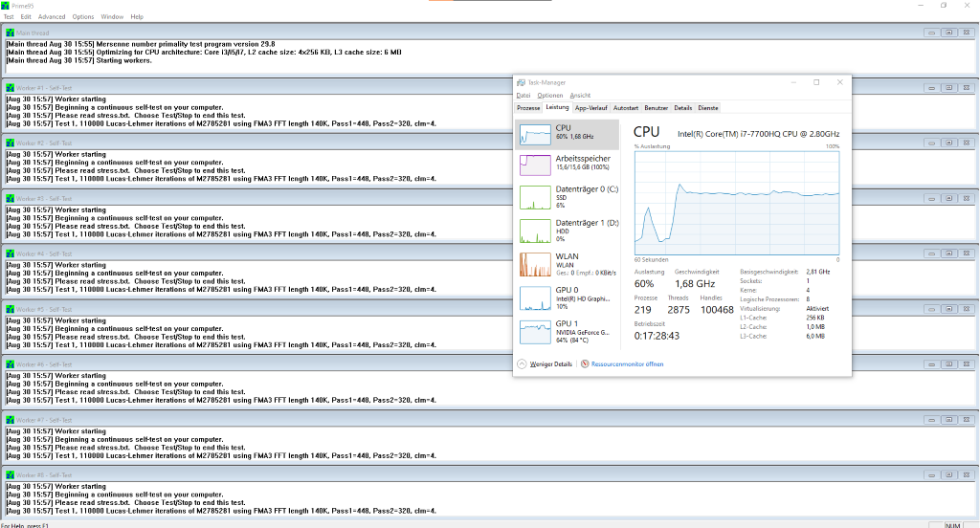980x528 pixels.
Task: Click the NUM status bar indicator
Action: point(952,525)
